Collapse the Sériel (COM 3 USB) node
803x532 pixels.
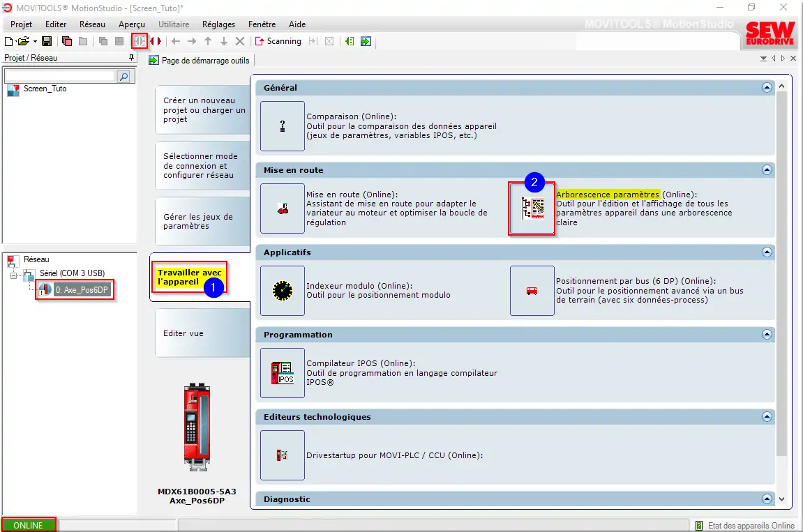pyautogui.click(x=13, y=275)
